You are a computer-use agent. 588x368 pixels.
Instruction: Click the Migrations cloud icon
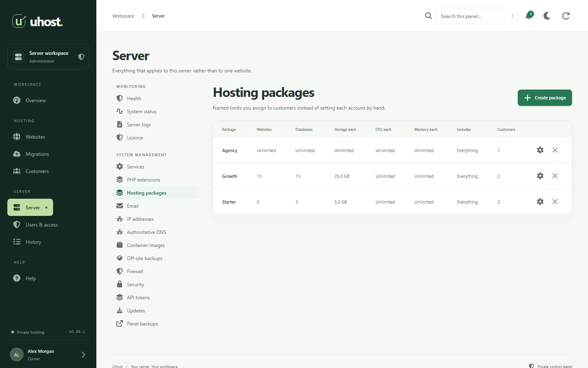tap(17, 154)
